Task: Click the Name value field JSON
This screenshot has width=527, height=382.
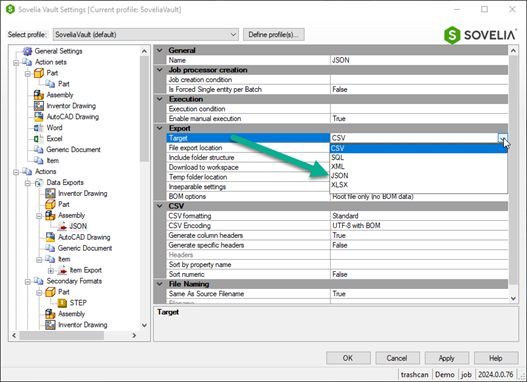Action: pos(419,60)
